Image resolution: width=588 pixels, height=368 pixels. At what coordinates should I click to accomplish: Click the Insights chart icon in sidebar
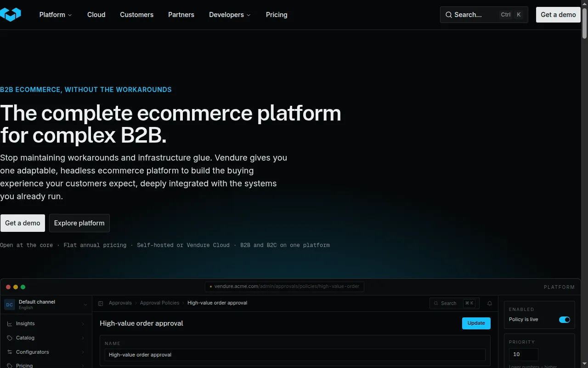pos(10,324)
